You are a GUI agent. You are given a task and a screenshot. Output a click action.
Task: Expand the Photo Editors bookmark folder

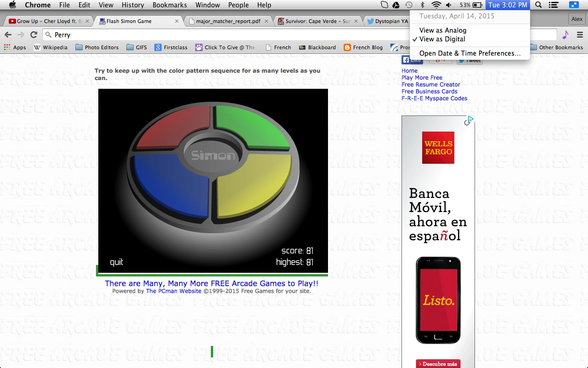pos(97,47)
